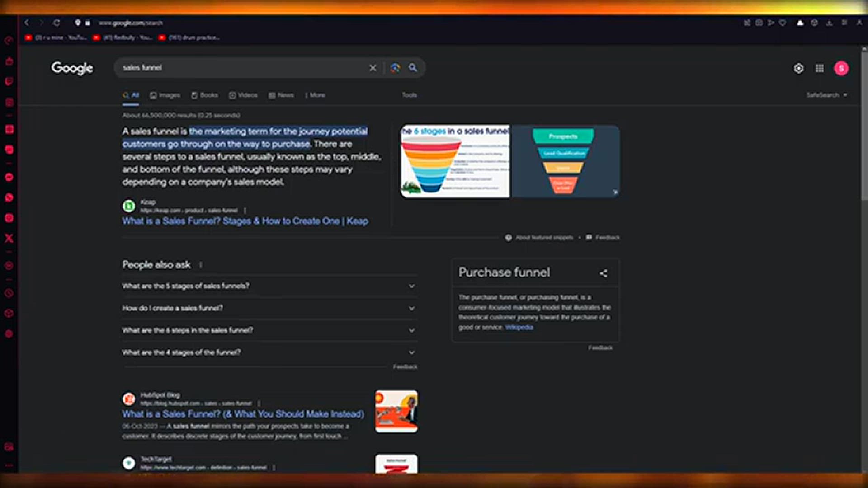Open the Wikipedia link in Purchase funnel panel

tap(519, 327)
